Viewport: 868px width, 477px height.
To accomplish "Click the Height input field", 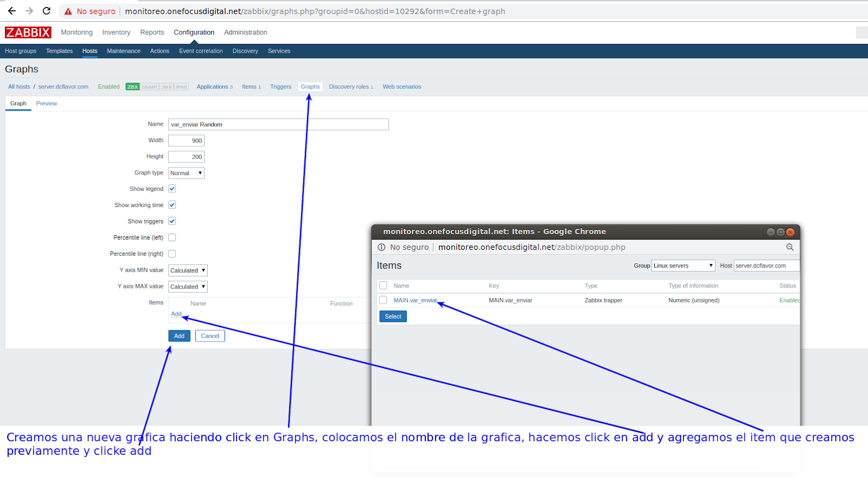I will point(186,157).
